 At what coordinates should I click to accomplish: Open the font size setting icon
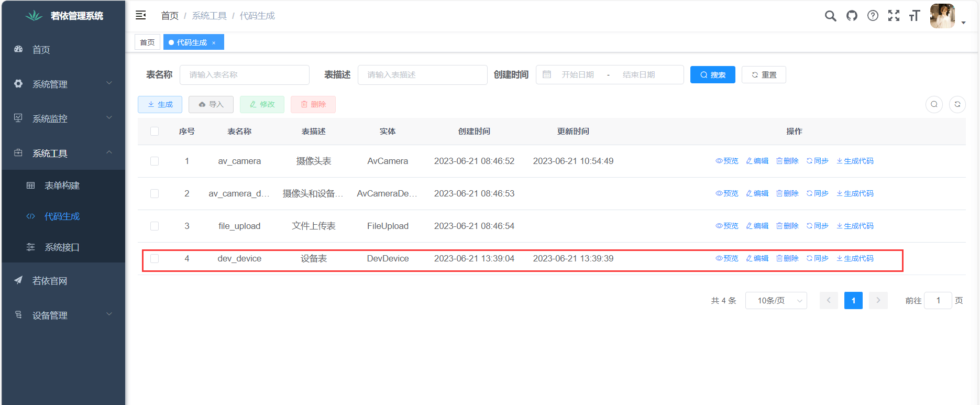(x=915, y=16)
